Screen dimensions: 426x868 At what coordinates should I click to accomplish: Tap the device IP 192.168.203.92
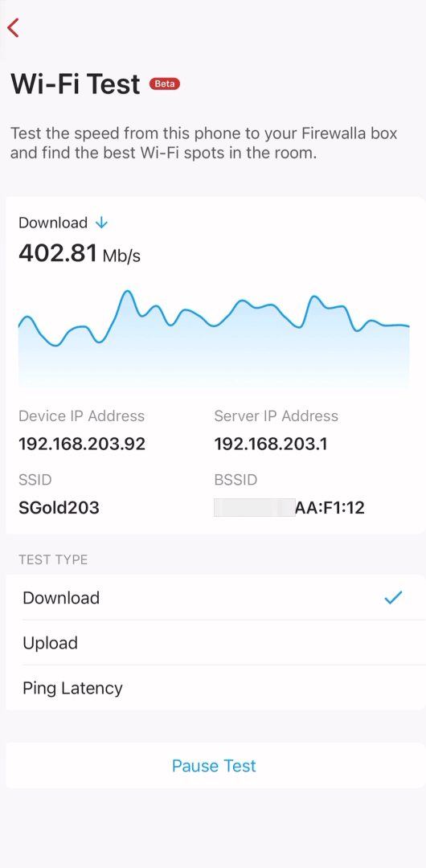coord(82,444)
